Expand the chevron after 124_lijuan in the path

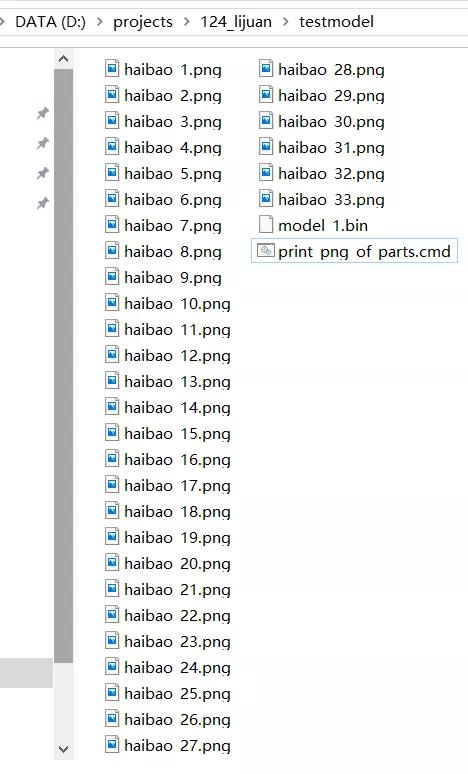pos(285,22)
